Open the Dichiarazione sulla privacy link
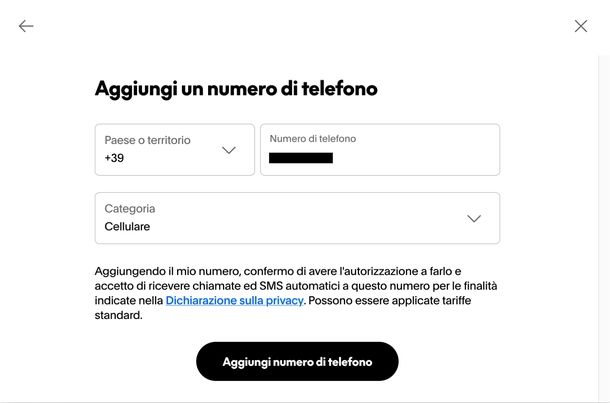This screenshot has width=610, height=403. [234, 300]
